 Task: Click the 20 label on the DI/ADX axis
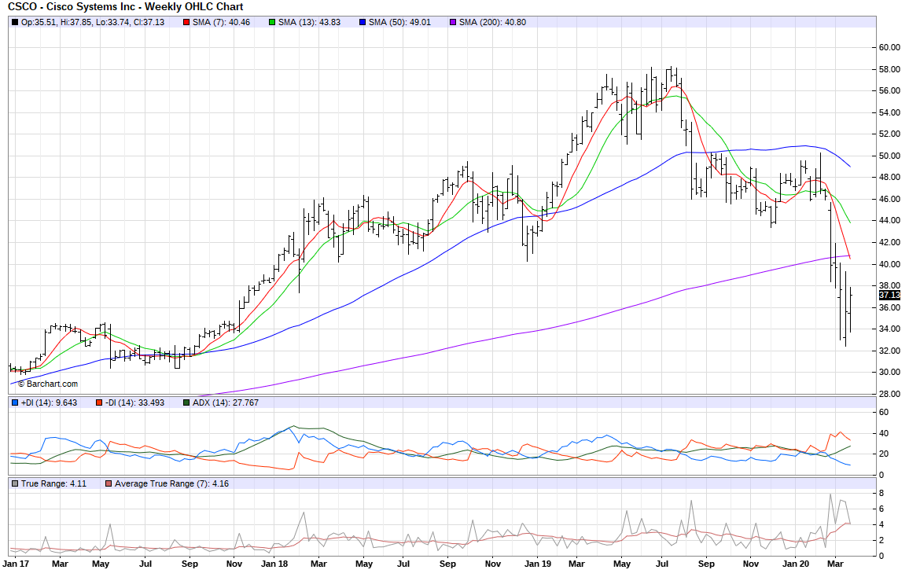tap(884, 454)
